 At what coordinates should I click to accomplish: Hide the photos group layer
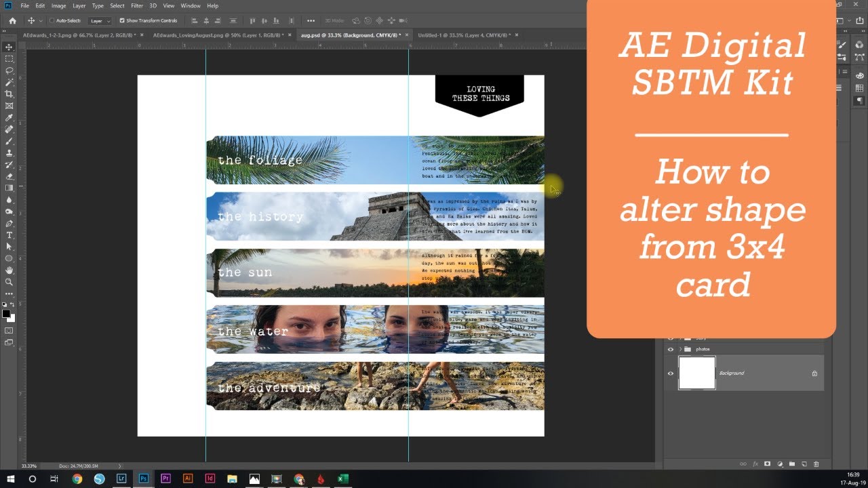[x=671, y=349]
